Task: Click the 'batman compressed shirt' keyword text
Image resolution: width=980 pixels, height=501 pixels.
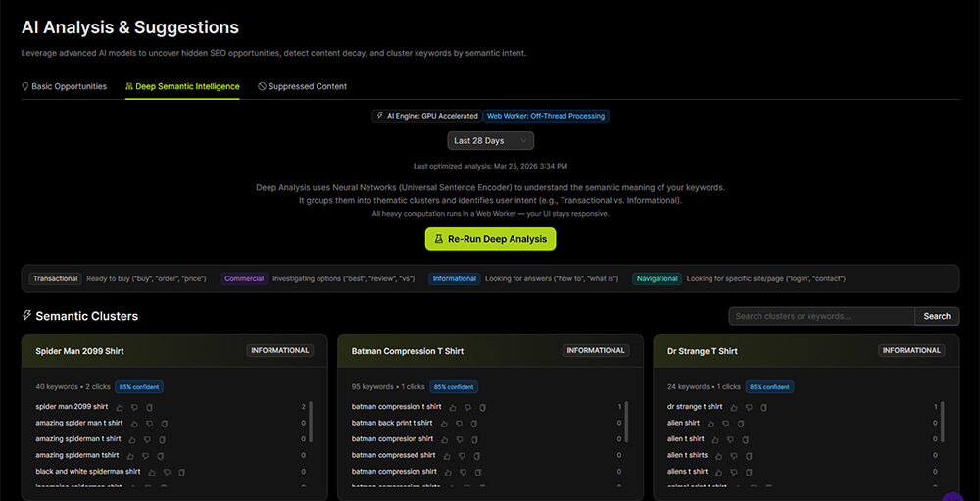Action: click(394, 456)
